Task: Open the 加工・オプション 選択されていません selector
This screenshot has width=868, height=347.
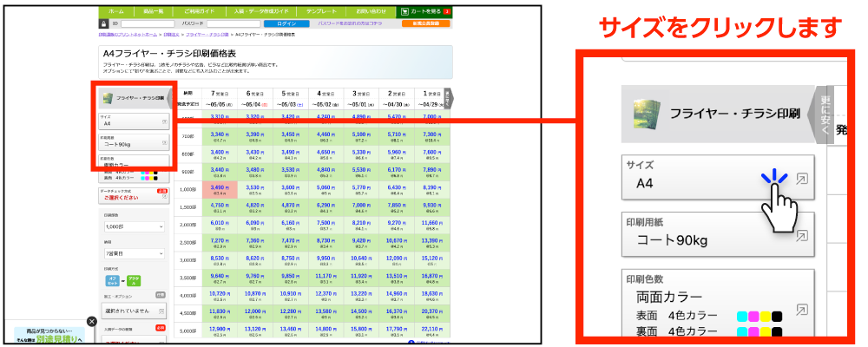Action: coord(134,311)
